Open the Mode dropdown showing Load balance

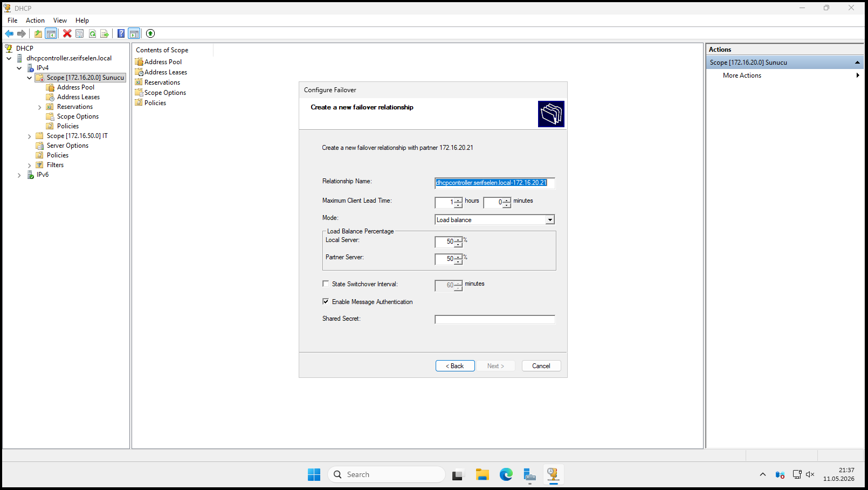tap(550, 220)
